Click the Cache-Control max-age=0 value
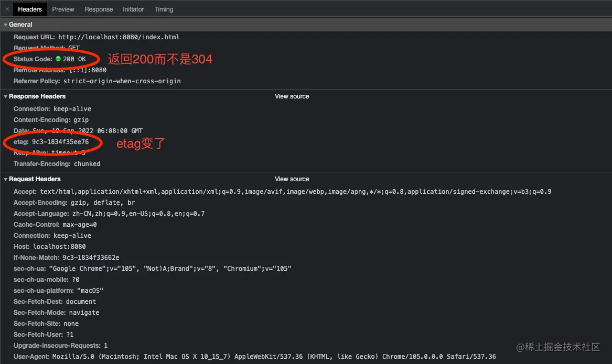 click(x=80, y=225)
